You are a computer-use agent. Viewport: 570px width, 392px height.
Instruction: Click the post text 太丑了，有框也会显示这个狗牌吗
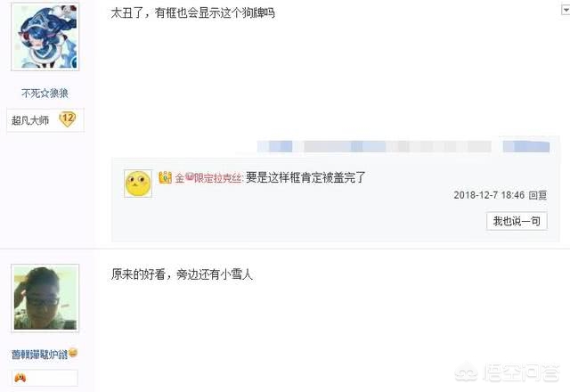pyautogui.click(x=193, y=13)
